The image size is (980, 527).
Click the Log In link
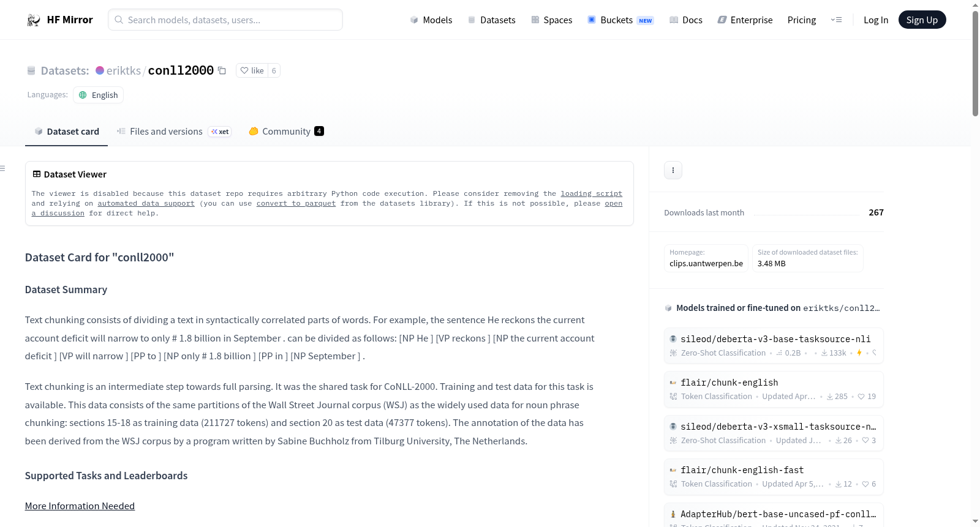pos(876,20)
